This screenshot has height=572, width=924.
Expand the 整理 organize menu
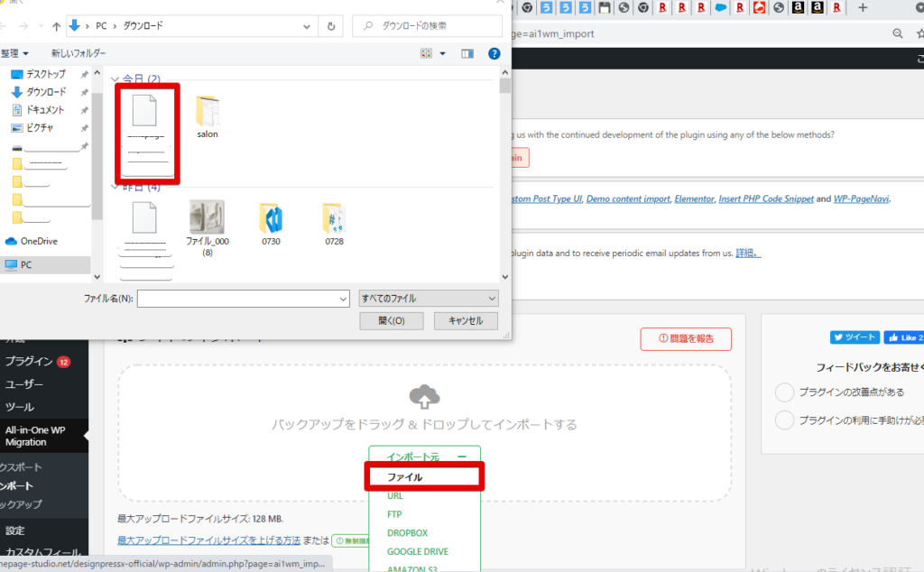15,54
